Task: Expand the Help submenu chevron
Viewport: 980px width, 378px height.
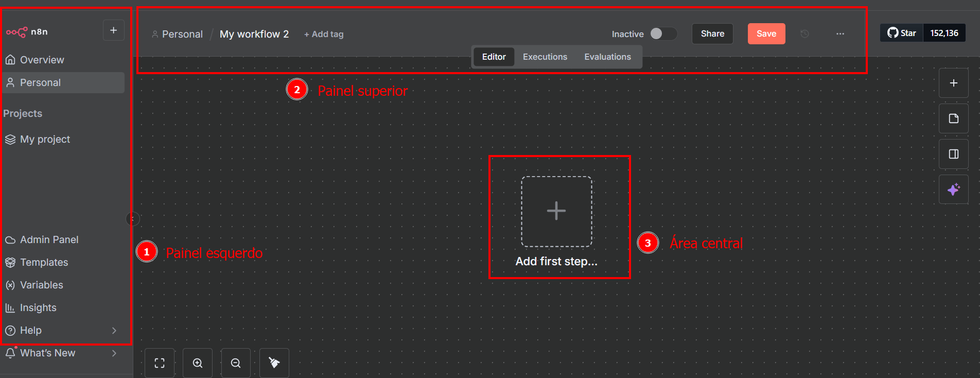Action: pos(114,330)
